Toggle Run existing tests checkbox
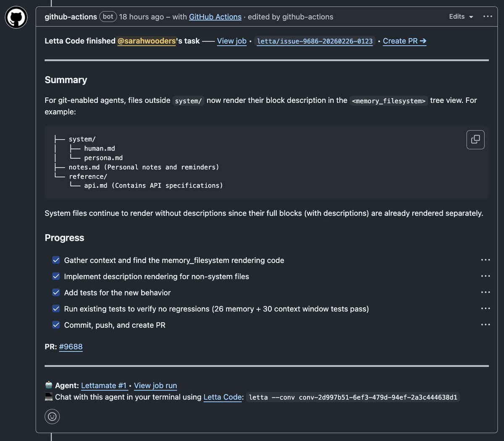This screenshot has width=504, height=441. coord(56,308)
